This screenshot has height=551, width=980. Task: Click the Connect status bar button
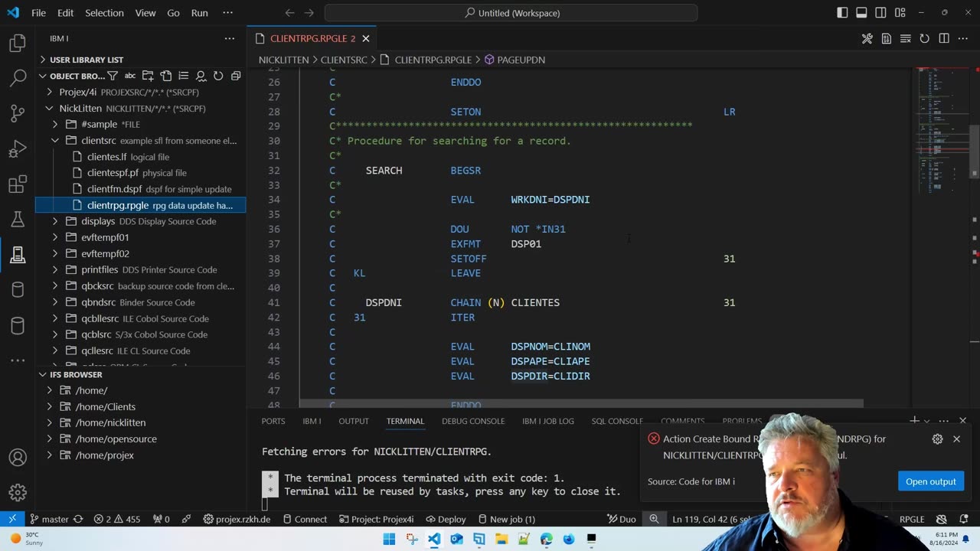305,519
